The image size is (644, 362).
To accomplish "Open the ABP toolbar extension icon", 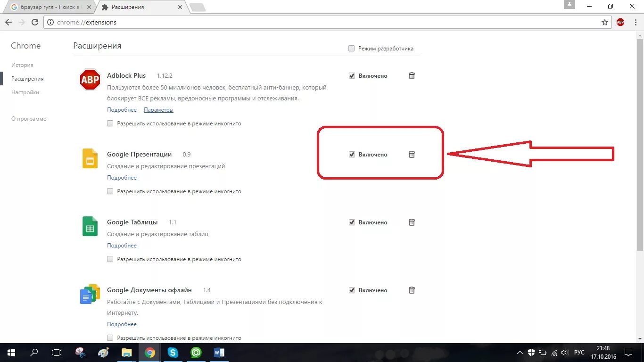I will pos(620,22).
